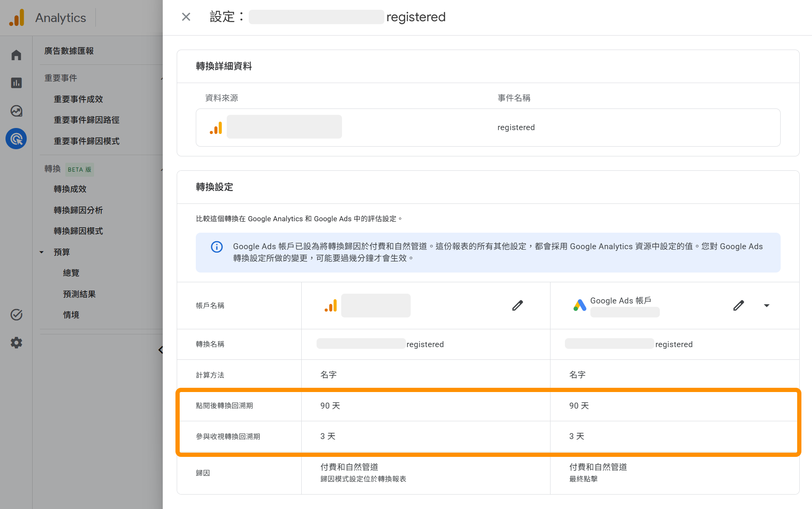Image resolution: width=812 pixels, height=509 pixels.
Task: Click the 計算方法 row label
Action: coord(210,375)
